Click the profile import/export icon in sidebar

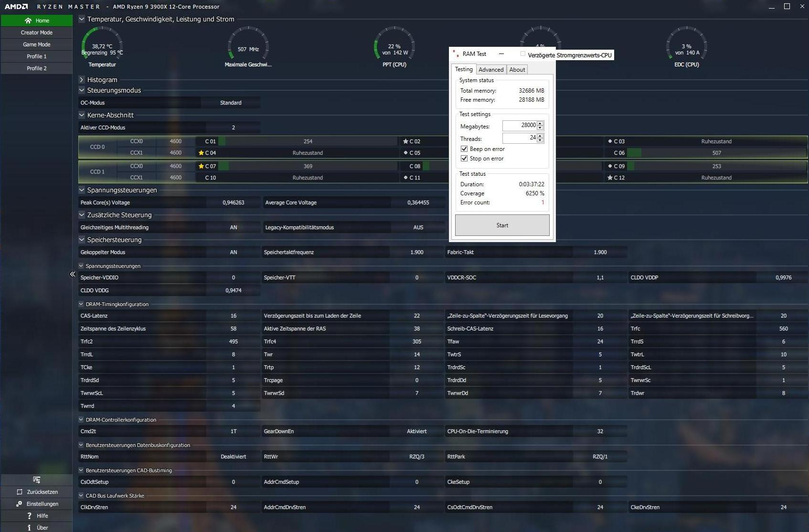[37, 480]
